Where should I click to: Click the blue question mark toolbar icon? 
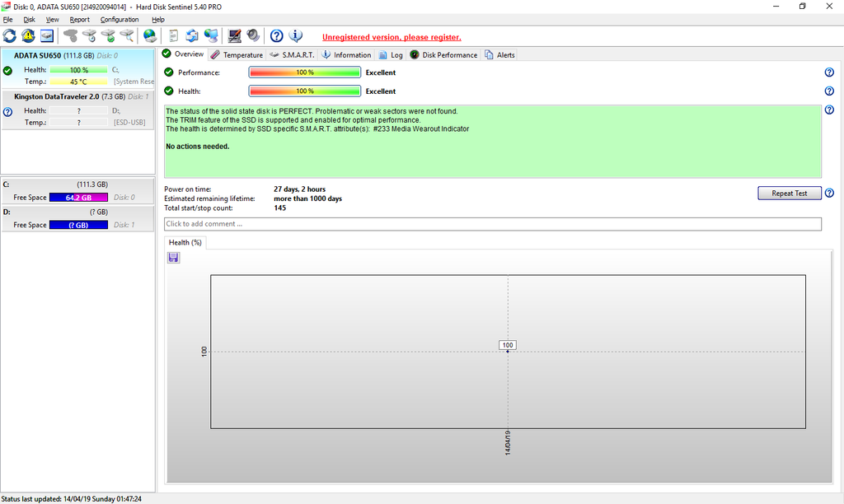coord(277,35)
